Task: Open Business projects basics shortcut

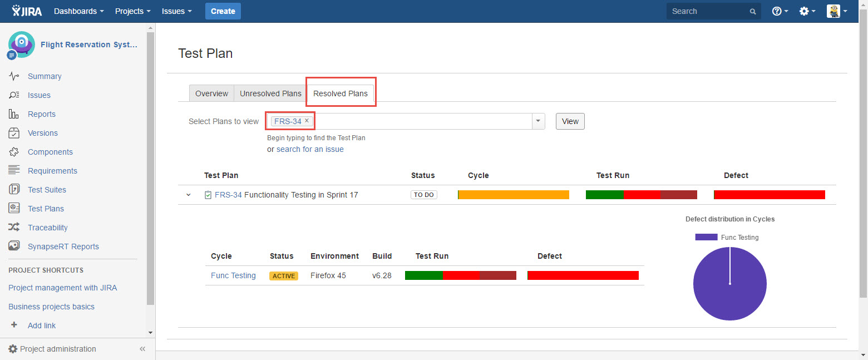Action: [51, 307]
